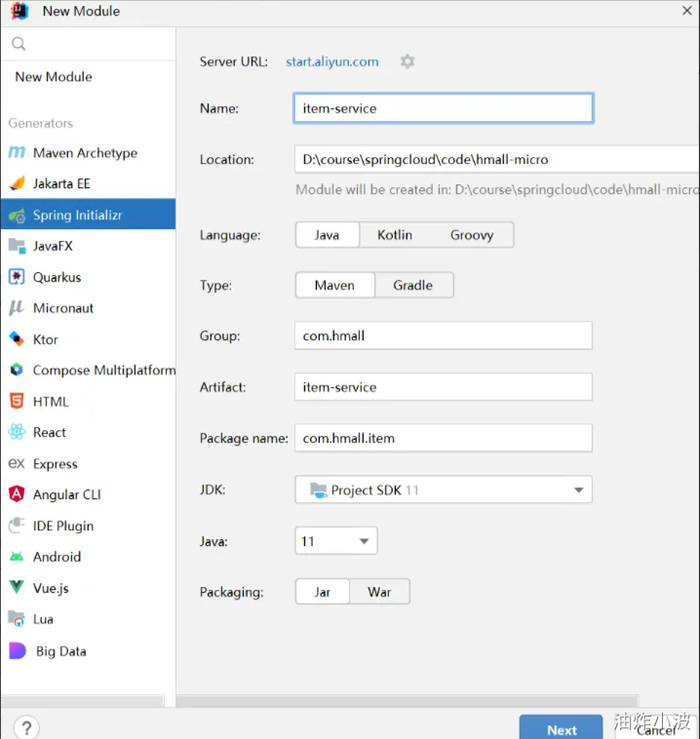The width and height of the screenshot is (700, 739).
Task: Click the Next button
Action: click(x=562, y=729)
